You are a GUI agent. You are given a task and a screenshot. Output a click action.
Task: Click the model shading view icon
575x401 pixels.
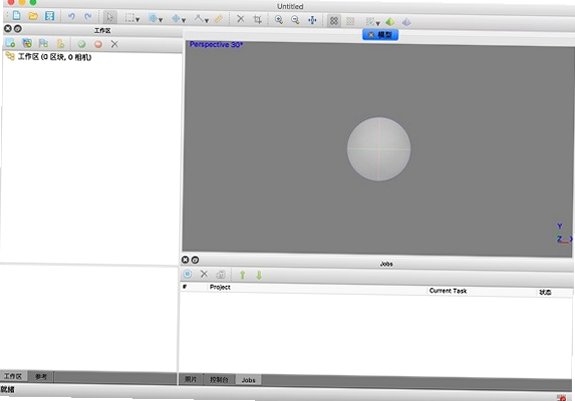(370, 22)
